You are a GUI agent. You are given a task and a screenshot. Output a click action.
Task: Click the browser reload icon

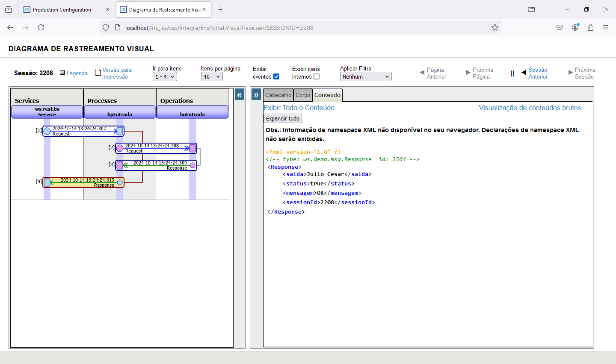[x=41, y=27]
